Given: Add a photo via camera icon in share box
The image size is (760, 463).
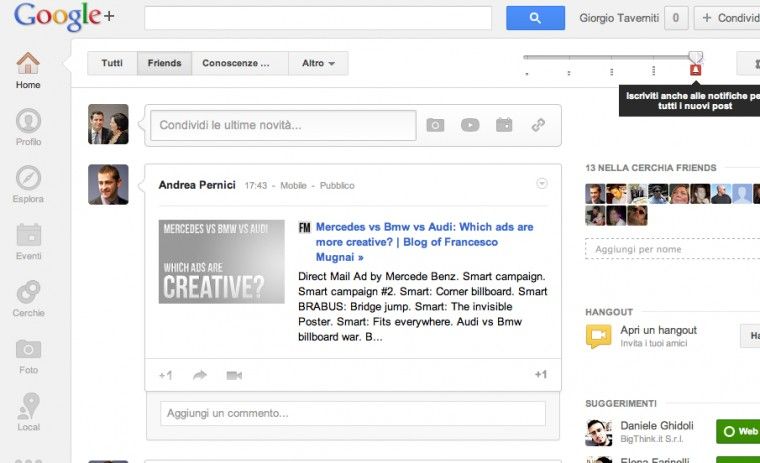Looking at the screenshot, I should pos(435,125).
